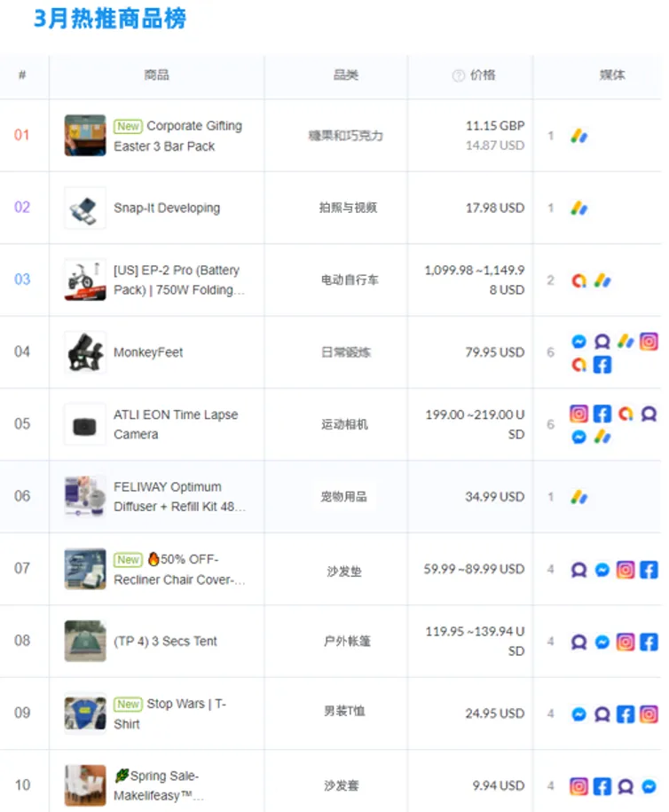Click Google Ads icon in FELIWAY row
Image resolution: width=669 pixels, height=812 pixels.
(578, 497)
